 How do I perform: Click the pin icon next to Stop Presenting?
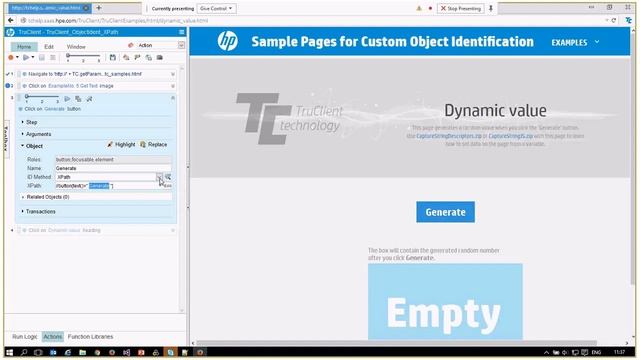point(491,8)
